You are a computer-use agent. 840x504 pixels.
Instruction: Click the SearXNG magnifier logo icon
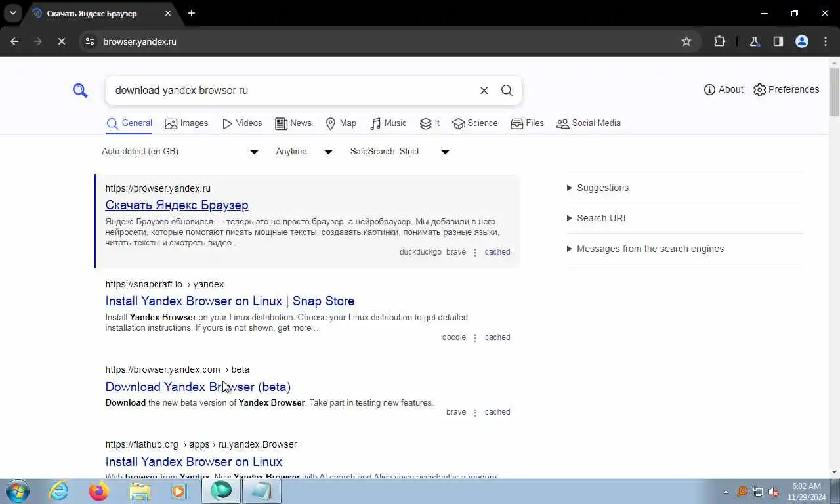pyautogui.click(x=80, y=91)
